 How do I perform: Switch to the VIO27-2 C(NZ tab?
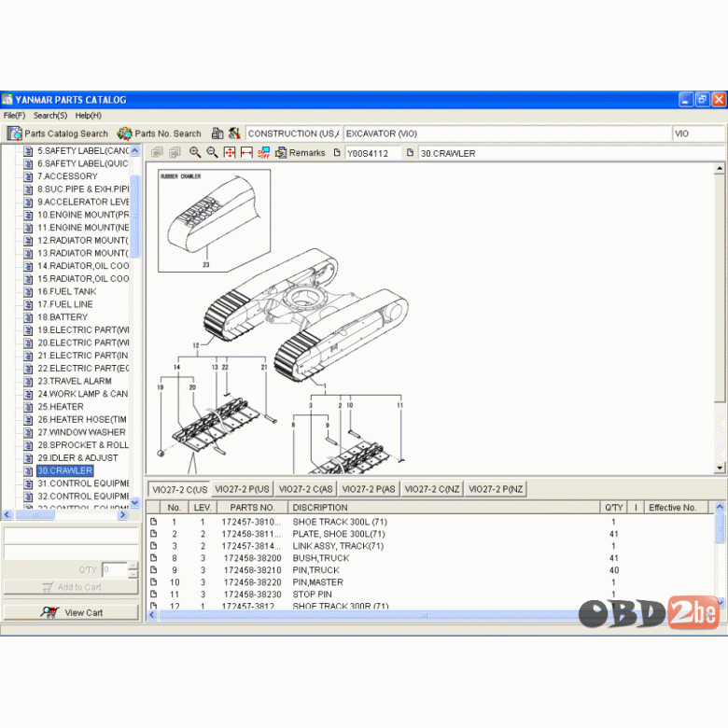[432, 489]
